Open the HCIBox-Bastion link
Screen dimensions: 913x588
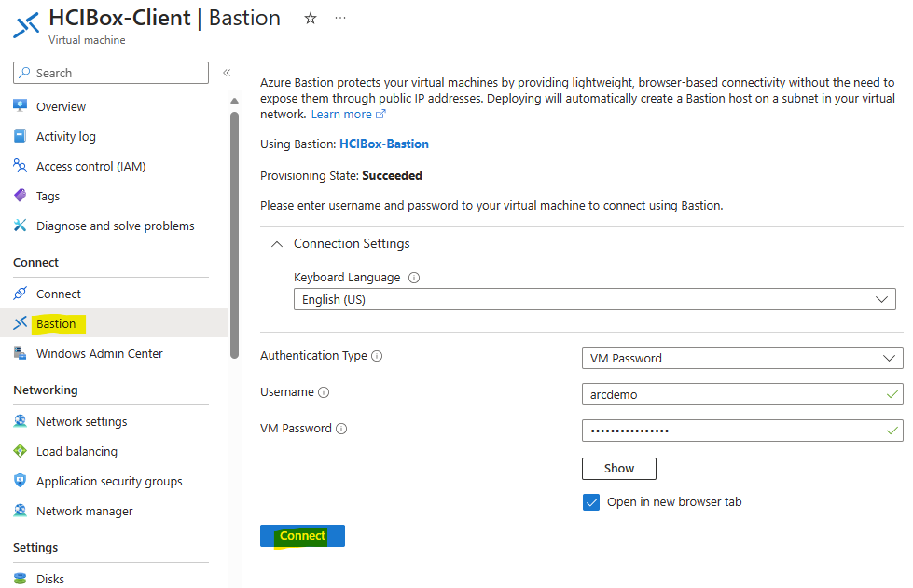[x=384, y=144]
